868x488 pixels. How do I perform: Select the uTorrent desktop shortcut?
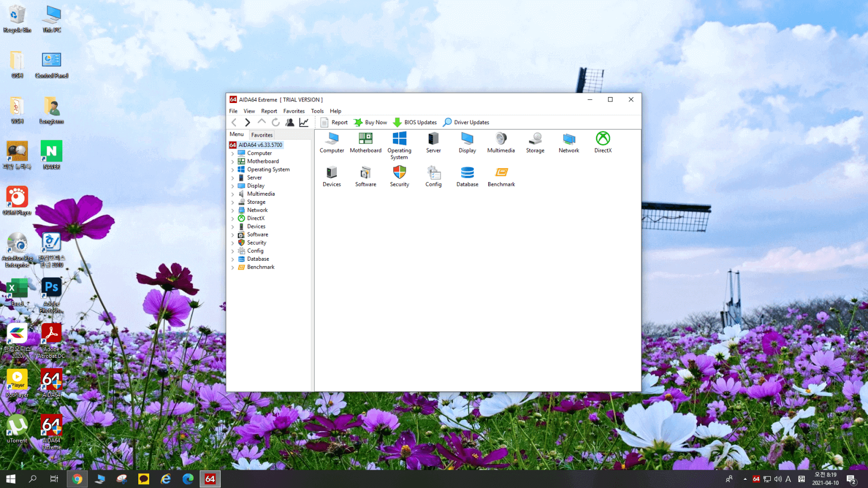point(17,429)
